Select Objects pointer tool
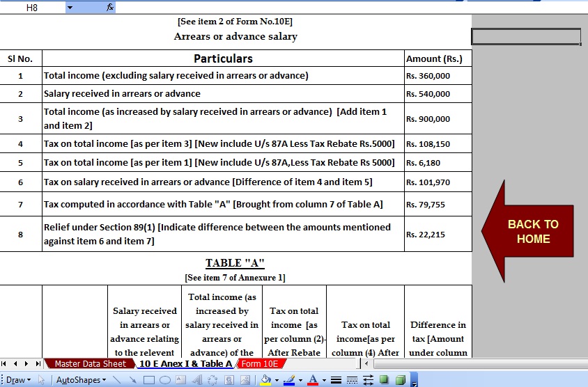The image size is (588, 387). [x=41, y=380]
